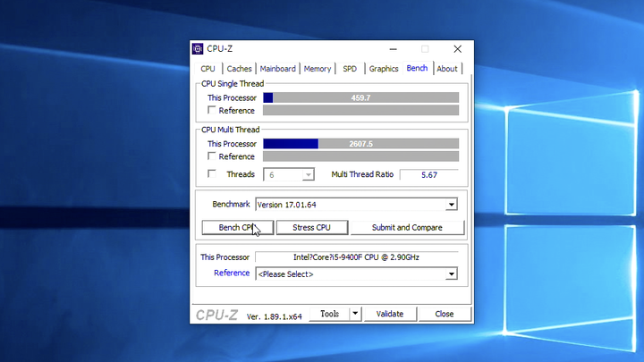The width and height of the screenshot is (644, 362).
Task: Enable Multi Thread Reference checkbox
Action: tap(211, 156)
